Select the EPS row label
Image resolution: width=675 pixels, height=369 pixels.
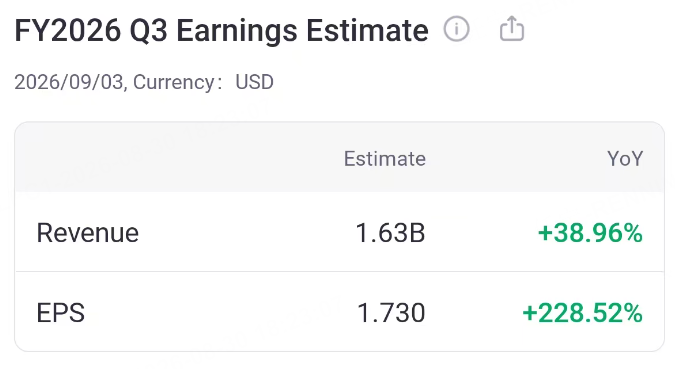[61, 313]
